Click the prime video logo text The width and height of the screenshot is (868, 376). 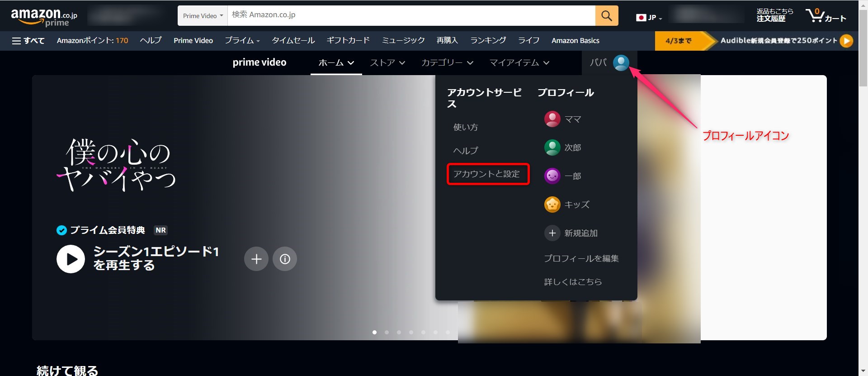[x=259, y=62]
